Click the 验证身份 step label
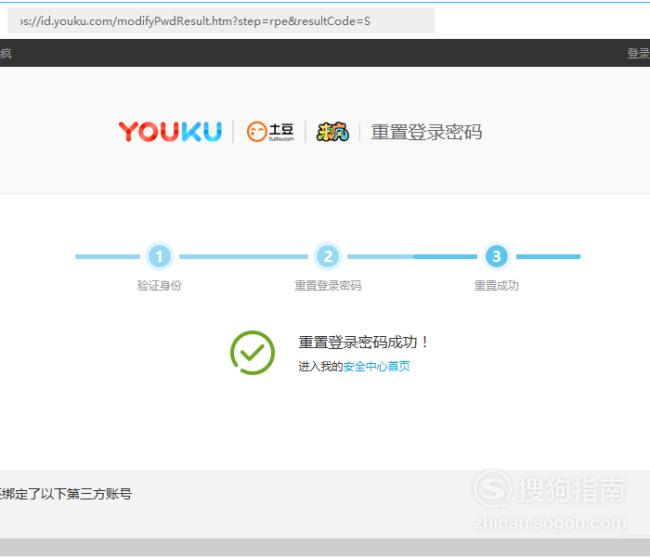The image size is (650, 557). tap(159, 286)
